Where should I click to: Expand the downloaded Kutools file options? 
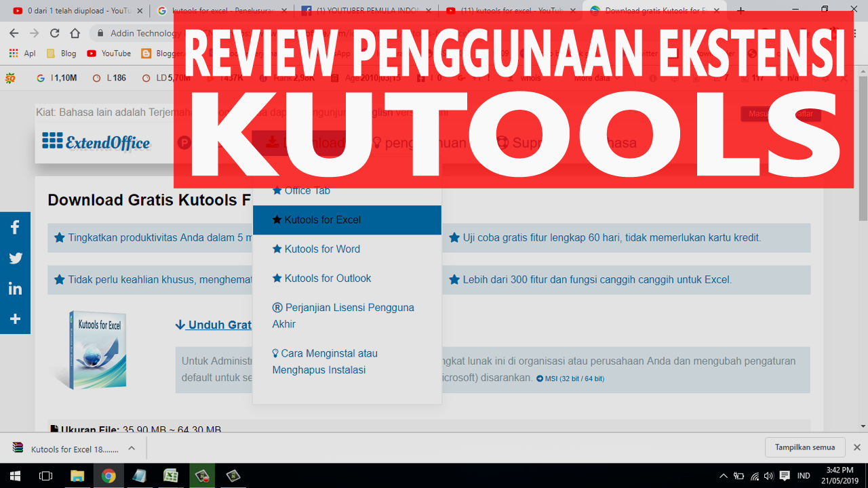click(x=132, y=448)
